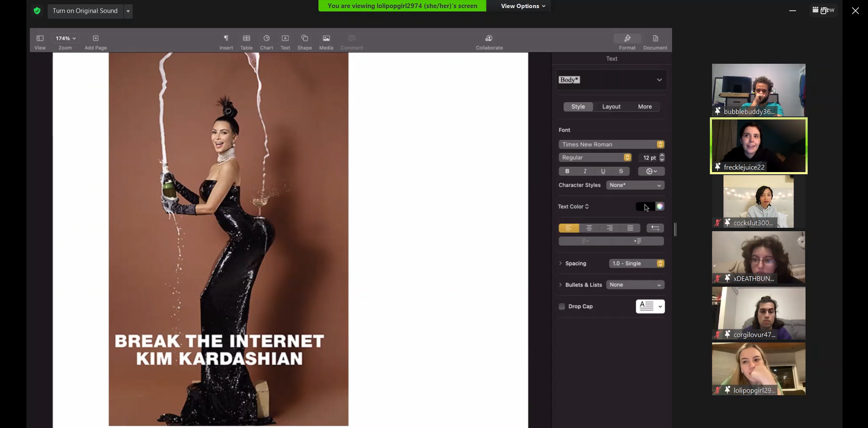Open Bullets & Lists None dropdown
868x428 pixels.
635,285
